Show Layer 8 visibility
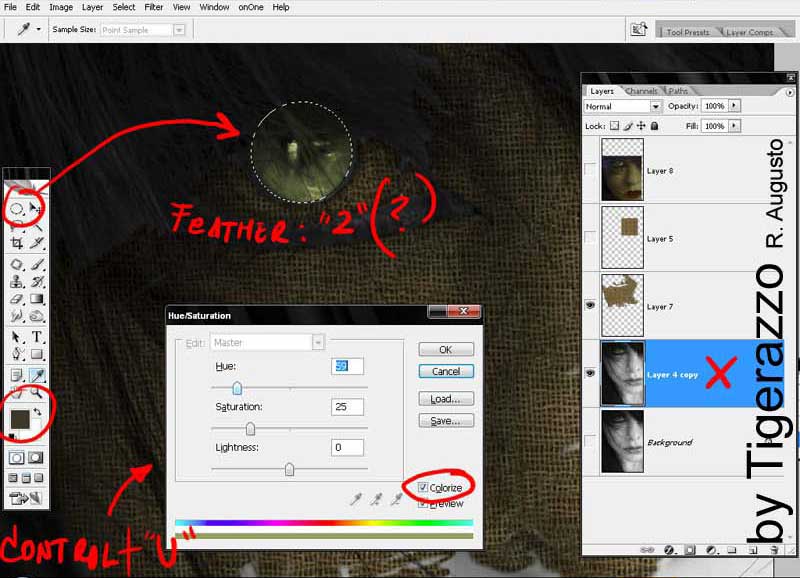Viewport: 800px width, 578px height. 590,169
